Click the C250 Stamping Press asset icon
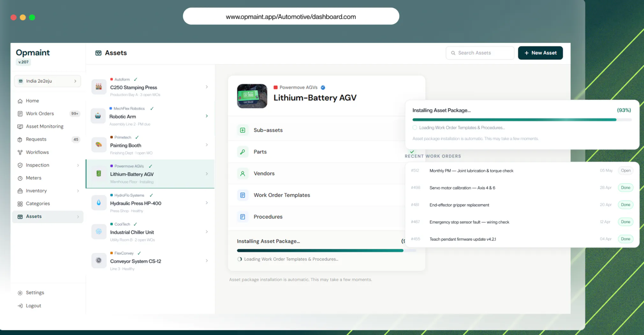Image resolution: width=644 pixels, height=335 pixels. click(99, 87)
